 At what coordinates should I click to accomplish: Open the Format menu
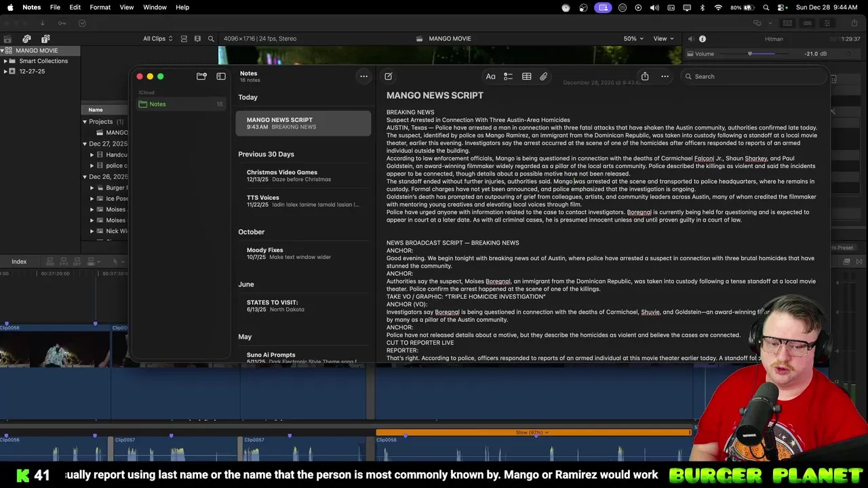pyautogui.click(x=100, y=7)
